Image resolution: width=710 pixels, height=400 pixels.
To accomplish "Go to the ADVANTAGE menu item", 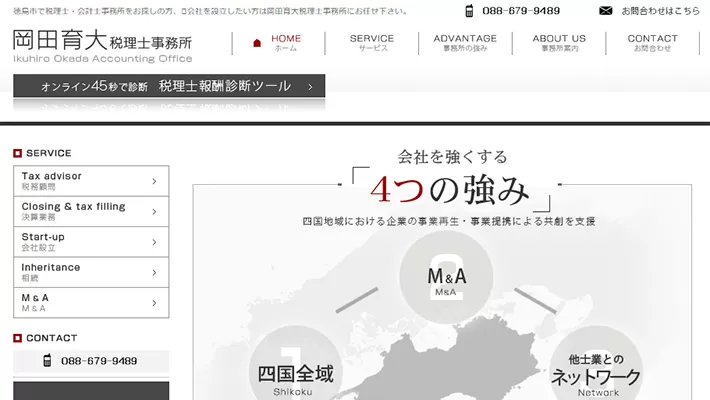I will point(464,43).
